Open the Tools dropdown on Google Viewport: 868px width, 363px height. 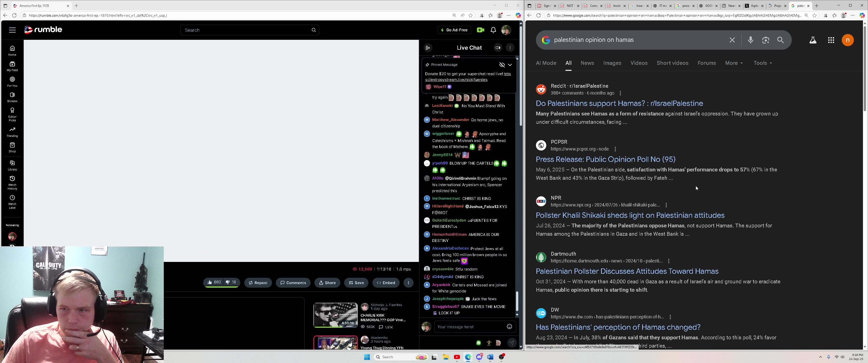pos(763,63)
